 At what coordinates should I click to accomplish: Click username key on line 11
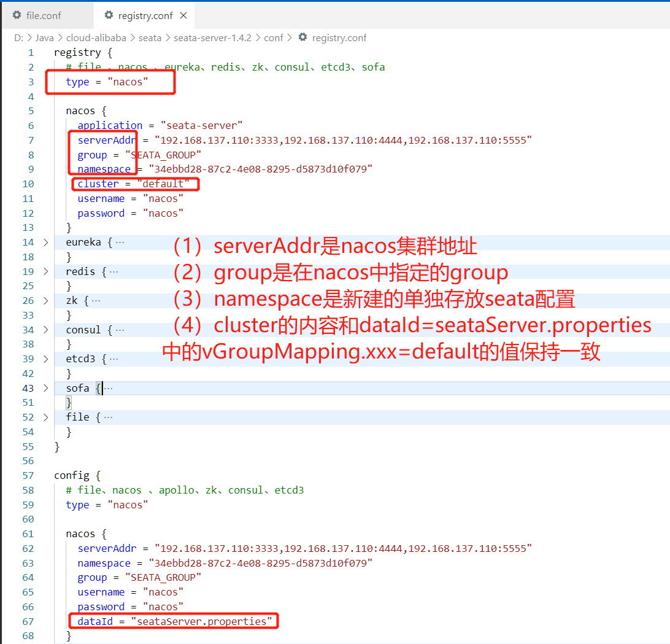[101, 198]
